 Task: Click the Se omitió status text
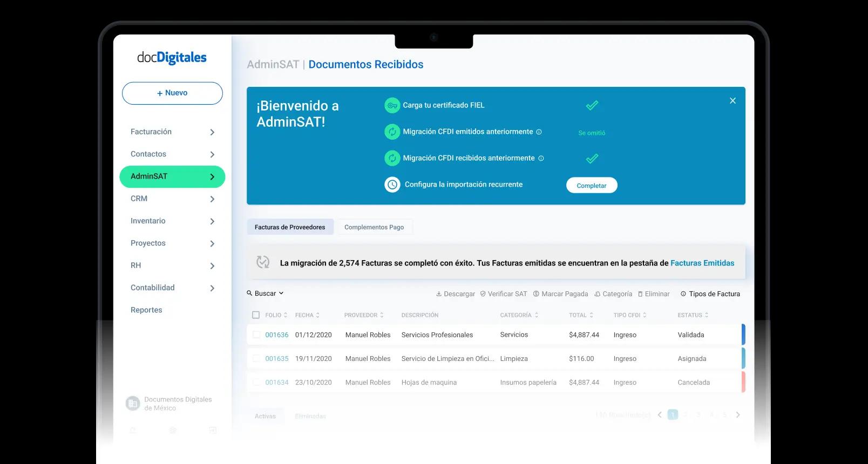coord(592,133)
